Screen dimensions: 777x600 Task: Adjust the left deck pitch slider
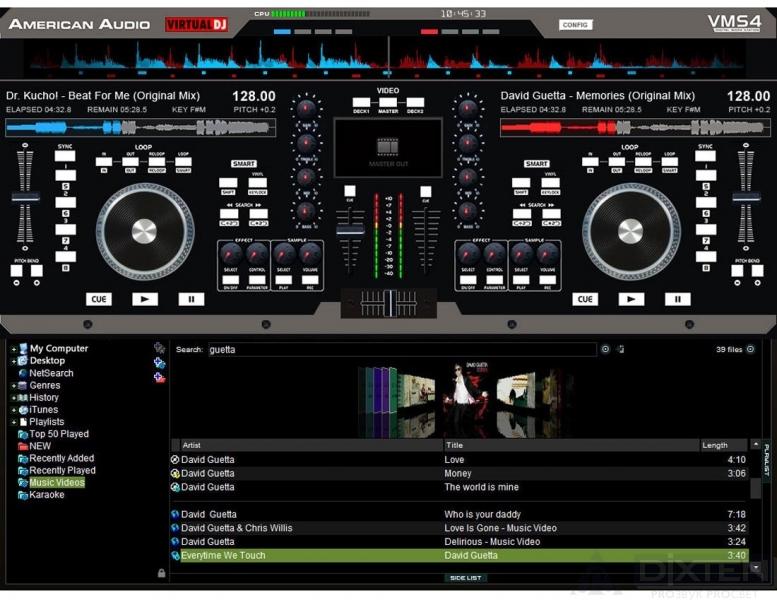pyautogui.click(x=25, y=197)
